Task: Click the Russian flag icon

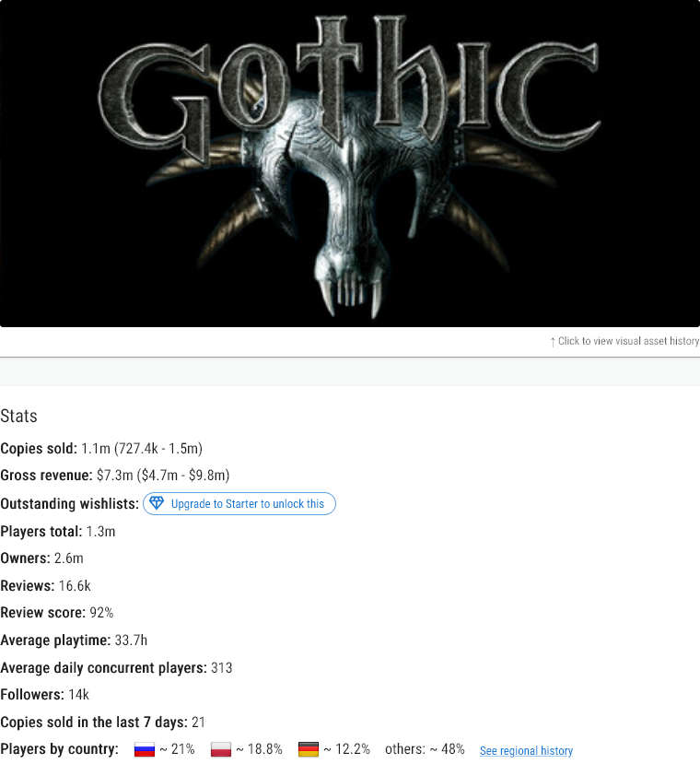Action: [145, 749]
